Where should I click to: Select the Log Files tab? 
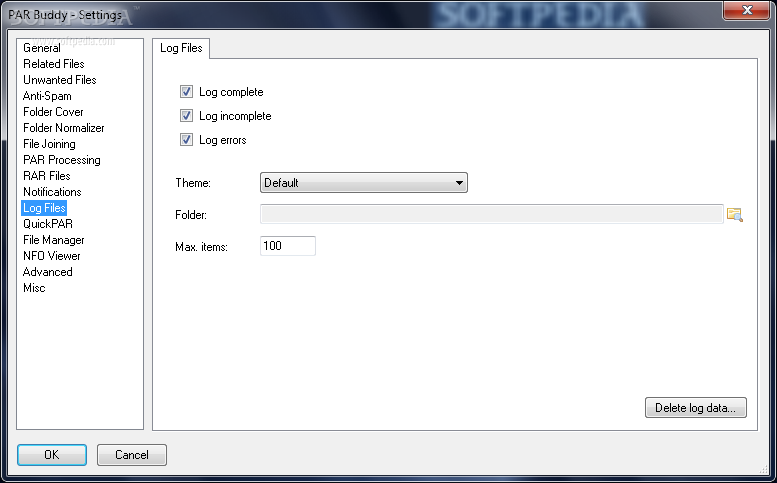pyautogui.click(x=181, y=48)
